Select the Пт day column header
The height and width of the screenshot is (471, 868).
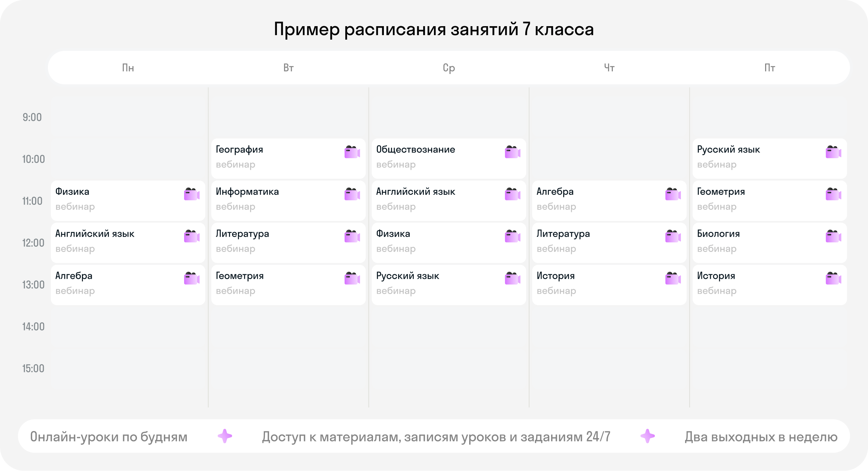click(x=770, y=68)
